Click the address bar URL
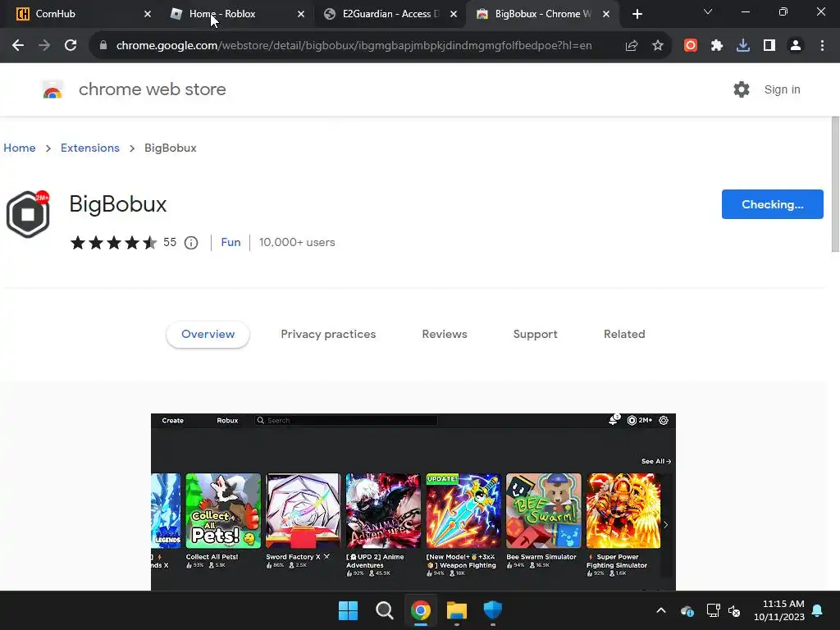840x630 pixels. [x=354, y=46]
